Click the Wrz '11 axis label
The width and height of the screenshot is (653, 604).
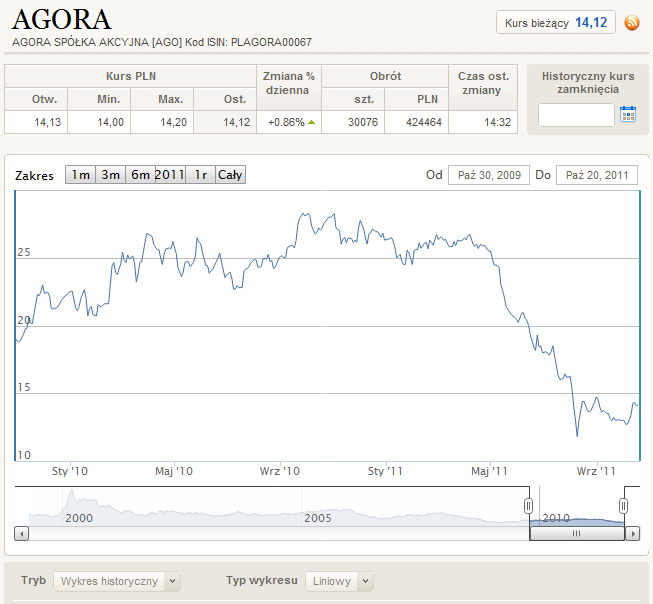point(596,471)
